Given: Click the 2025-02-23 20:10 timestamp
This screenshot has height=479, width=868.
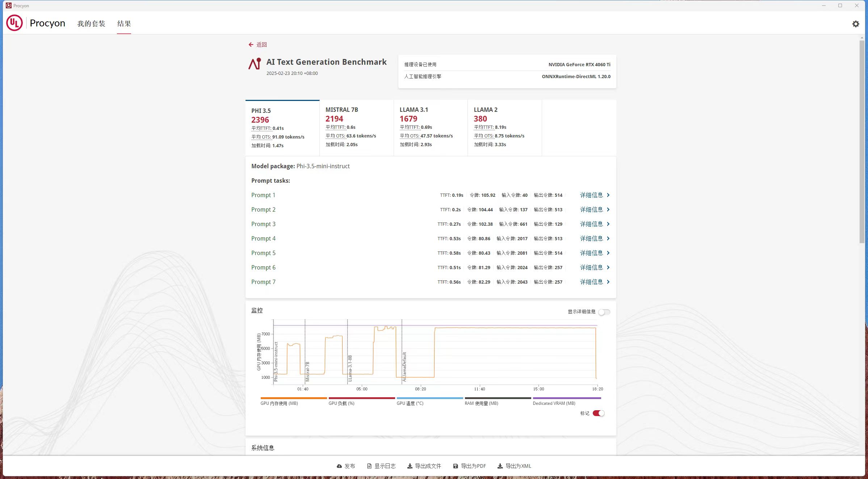Looking at the screenshot, I should [x=292, y=73].
